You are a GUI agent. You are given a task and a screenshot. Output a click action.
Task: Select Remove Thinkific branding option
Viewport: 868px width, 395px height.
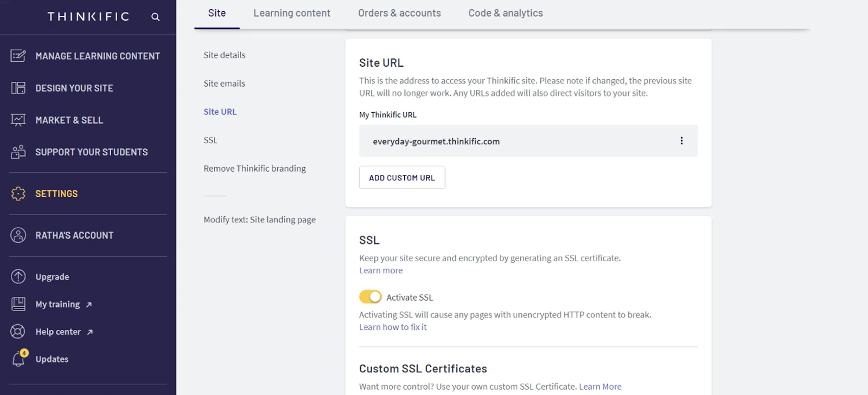(x=254, y=169)
